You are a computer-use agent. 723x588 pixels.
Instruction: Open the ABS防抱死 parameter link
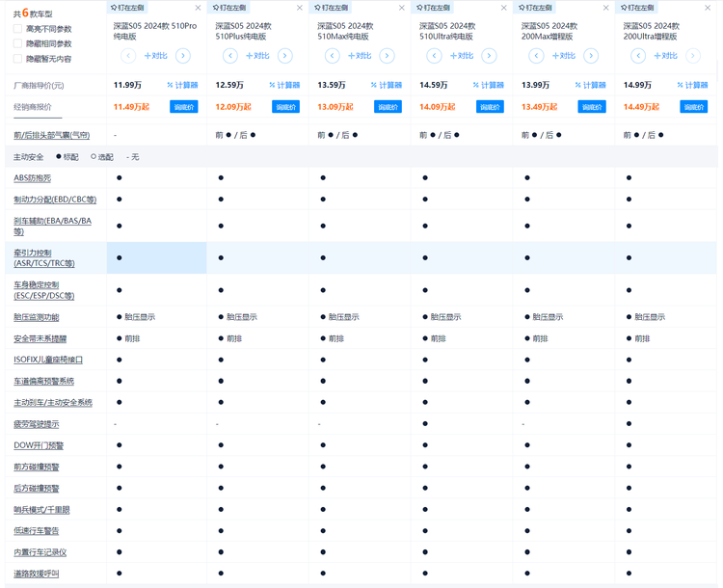point(32,178)
